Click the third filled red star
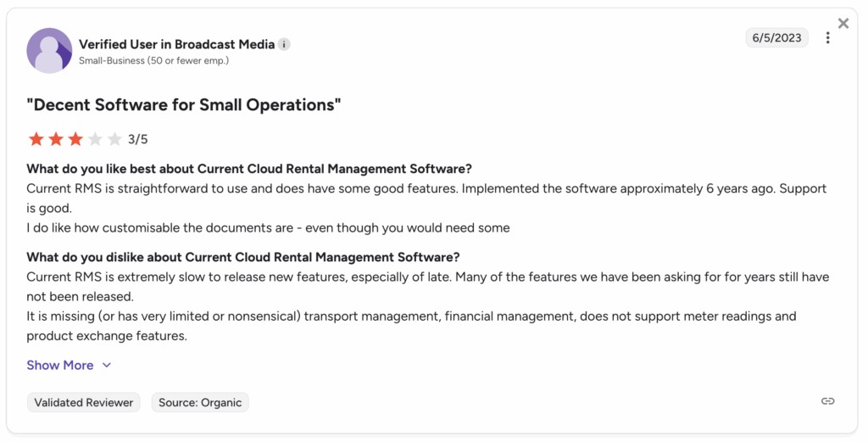Screen dimensions: 868x442 point(75,139)
